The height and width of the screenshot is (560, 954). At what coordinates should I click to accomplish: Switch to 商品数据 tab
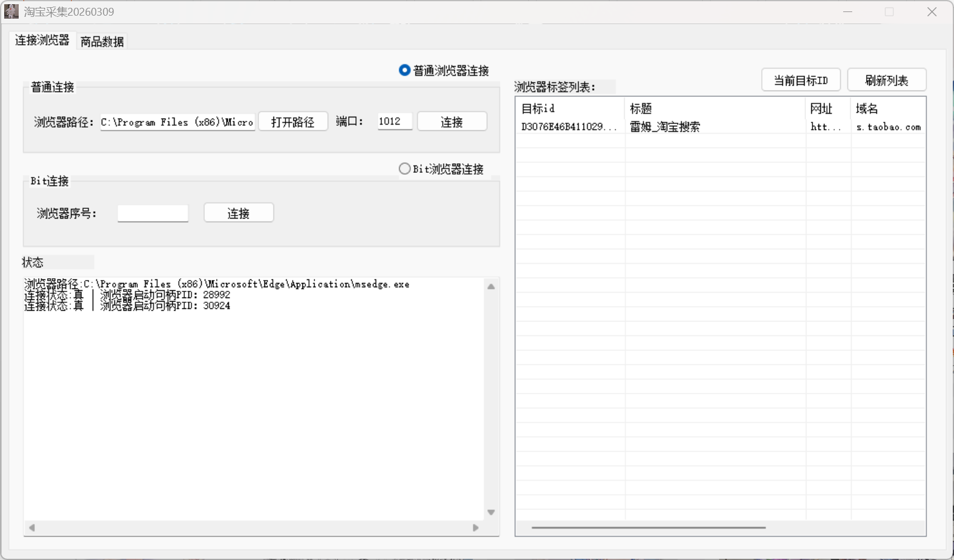(x=102, y=42)
